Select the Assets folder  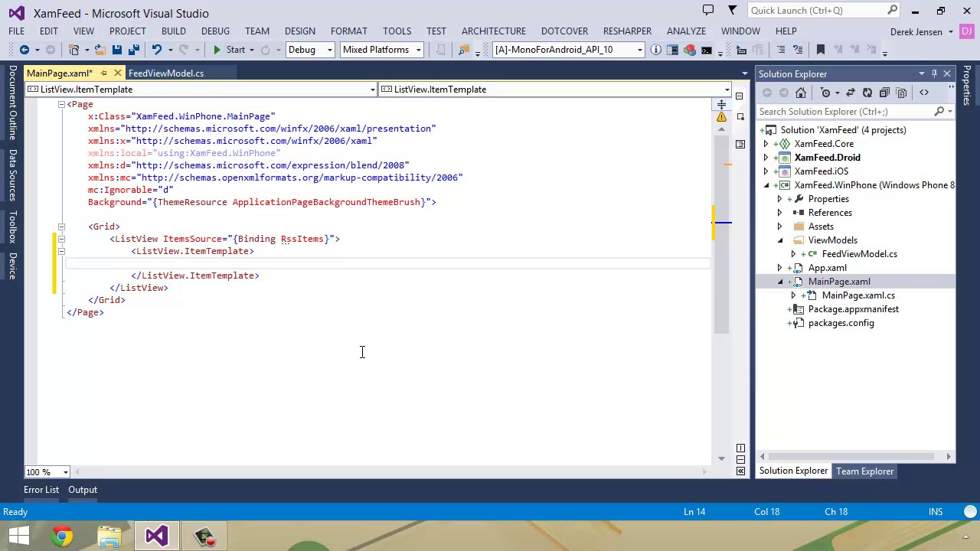click(x=821, y=227)
